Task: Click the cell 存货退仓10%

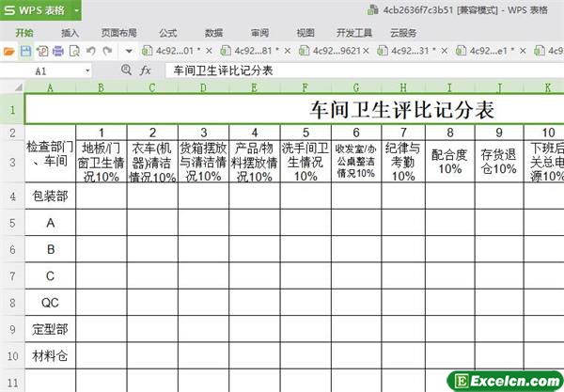Action: (499, 162)
